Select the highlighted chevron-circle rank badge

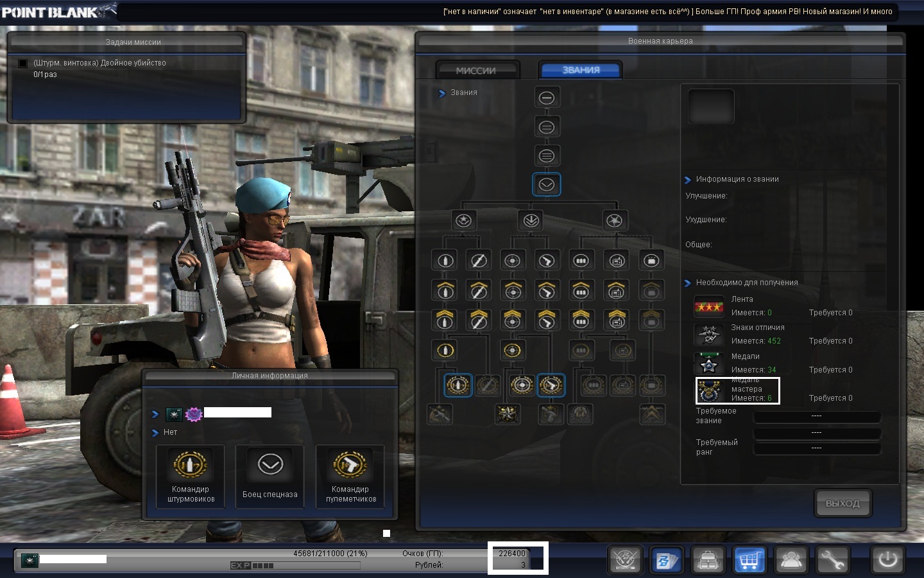(x=547, y=185)
